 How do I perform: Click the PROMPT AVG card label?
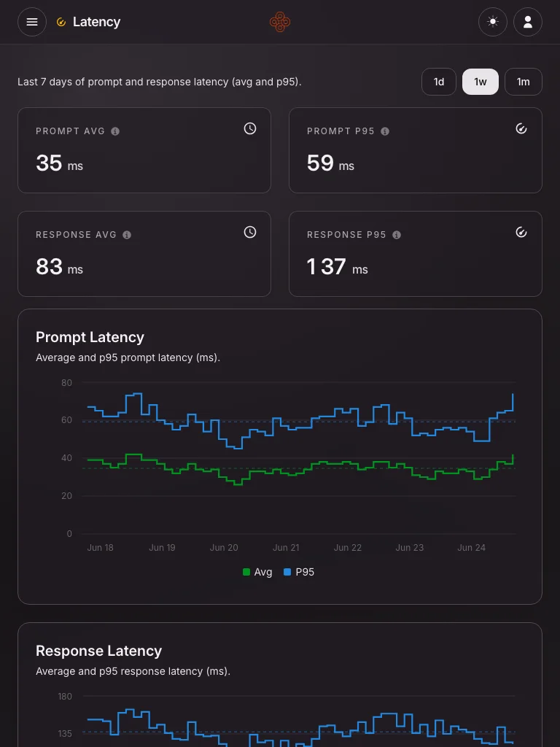[71, 131]
